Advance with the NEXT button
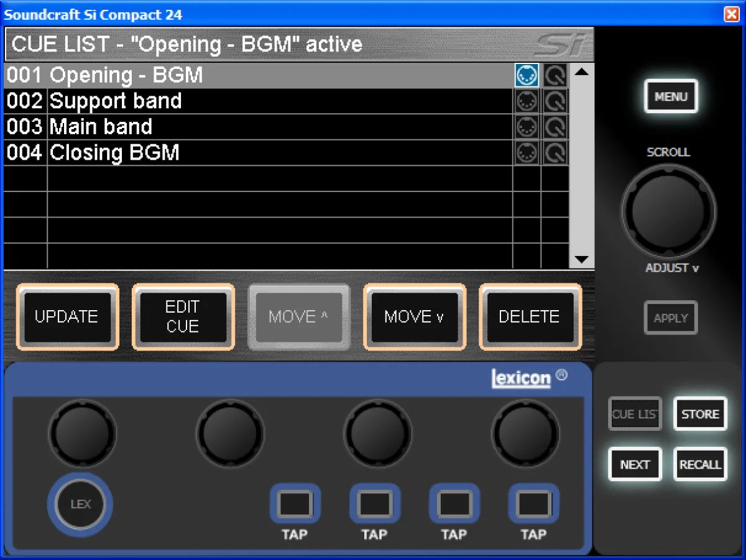This screenshot has height=560, width=746. tap(635, 464)
